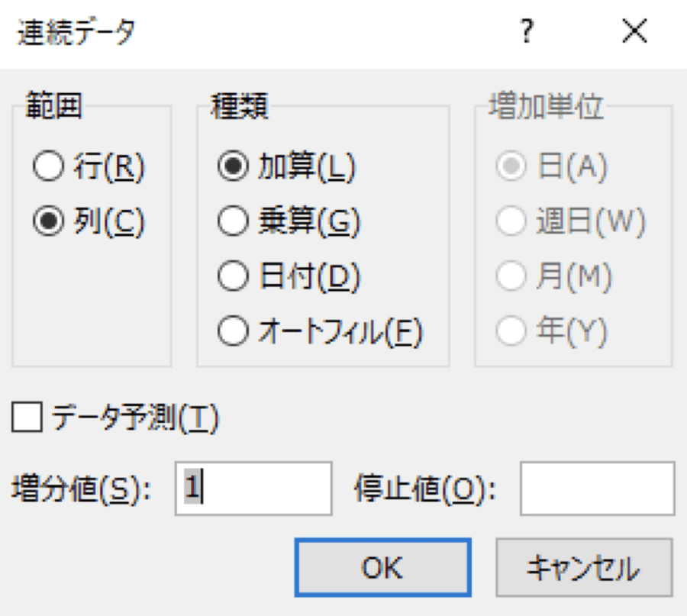Click the 種類 group label
Image resolution: width=687 pixels, height=616 pixels.
click(239, 108)
